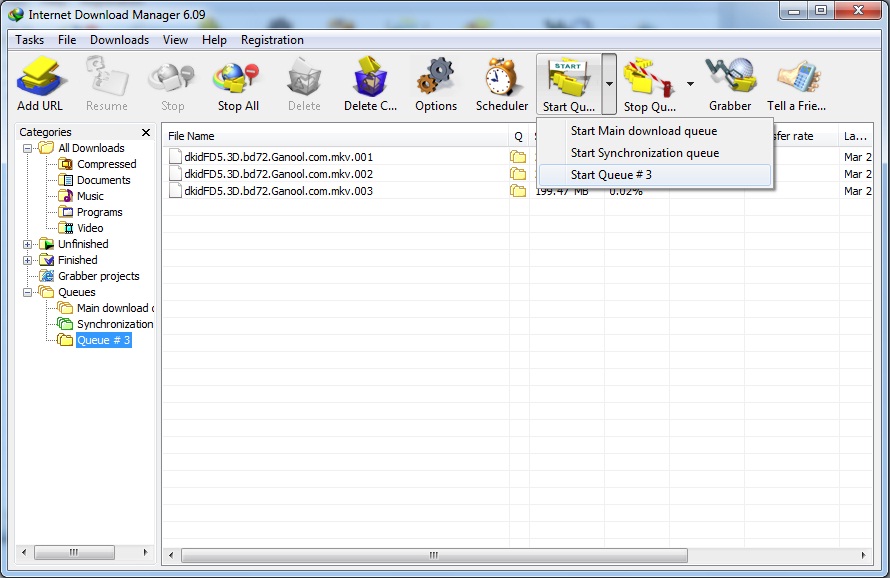Viewport: 890px width, 578px height.
Task: Choose Start Main download queue
Action: tap(655, 131)
